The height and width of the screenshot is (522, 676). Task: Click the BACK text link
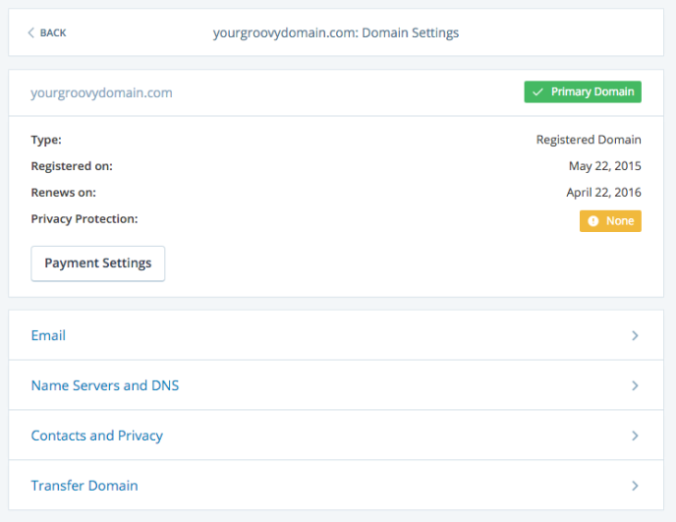pyautogui.click(x=53, y=33)
